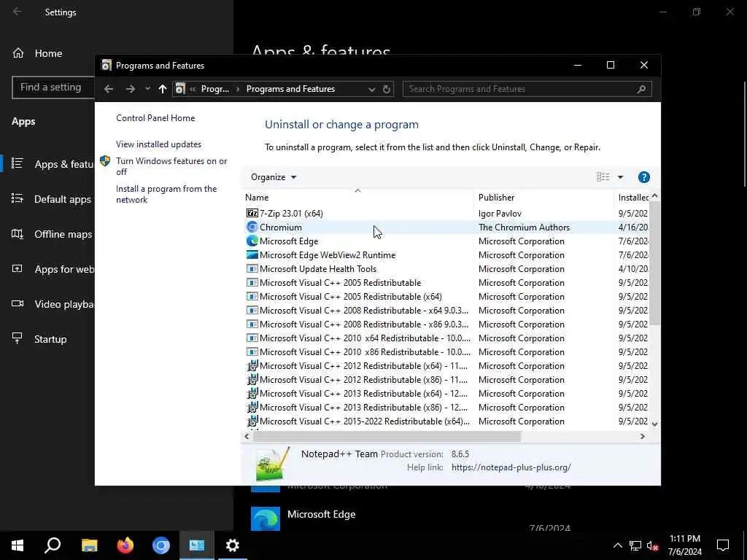Click the Settings window back arrow
Image resolution: width=747 pixels, height=560 pixels.
[x=18, y=12]
